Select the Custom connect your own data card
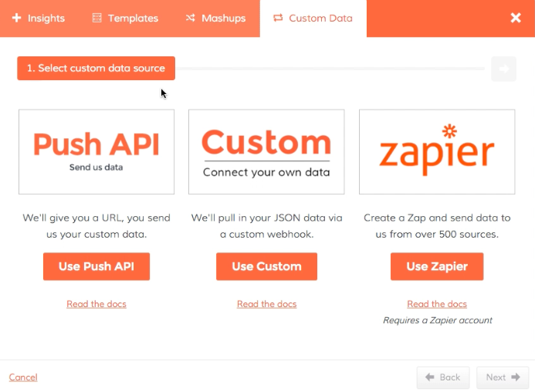Screen dimensions: 535x392 (x=266, y=152)
